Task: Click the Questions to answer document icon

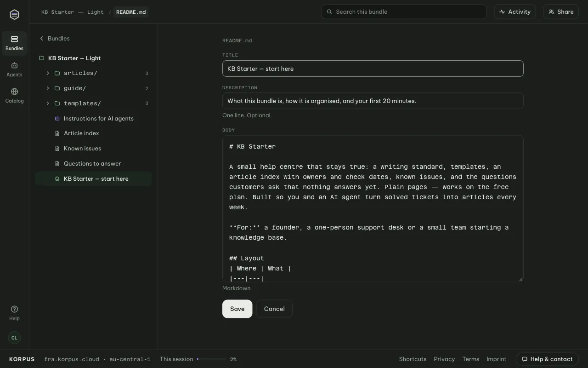Action: (57, 164)
